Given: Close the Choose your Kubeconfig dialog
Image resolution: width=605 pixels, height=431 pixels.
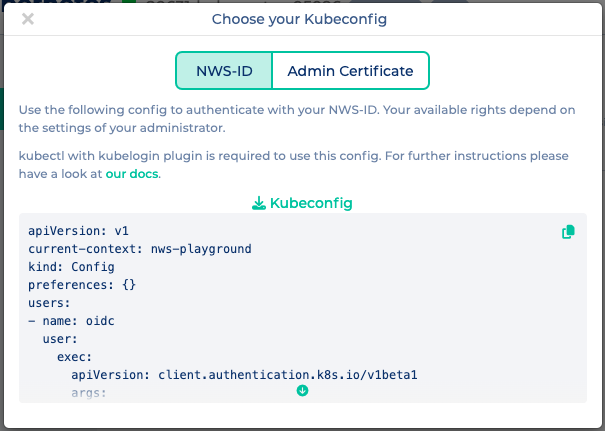Looking at the screenshot, I should click(x=28, y=18).
